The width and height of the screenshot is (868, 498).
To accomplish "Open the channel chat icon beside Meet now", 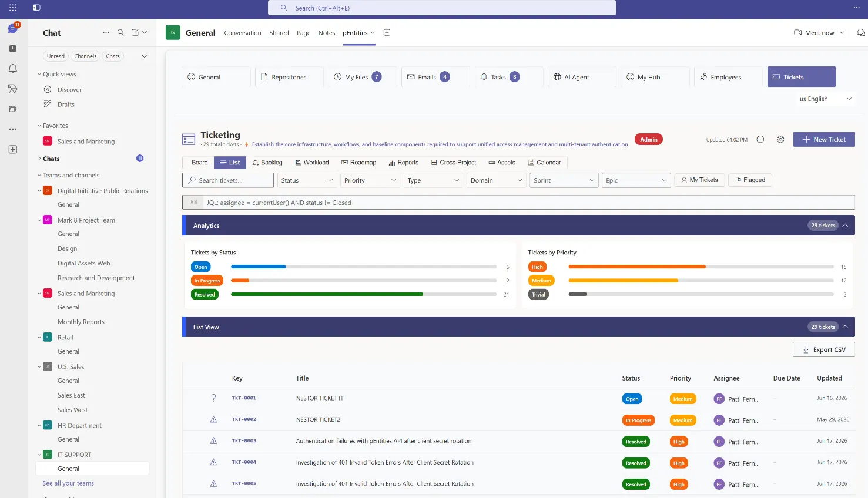I will 861,33.
